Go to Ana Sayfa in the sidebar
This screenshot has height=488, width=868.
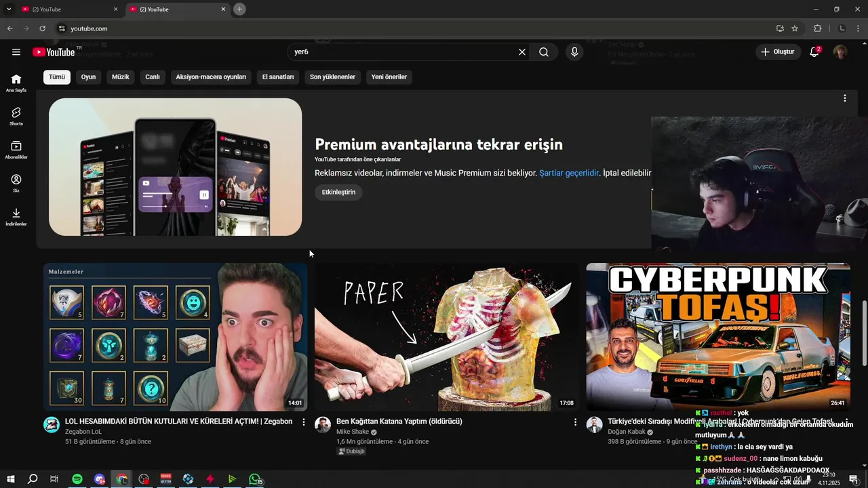click(x=16, y=83)
